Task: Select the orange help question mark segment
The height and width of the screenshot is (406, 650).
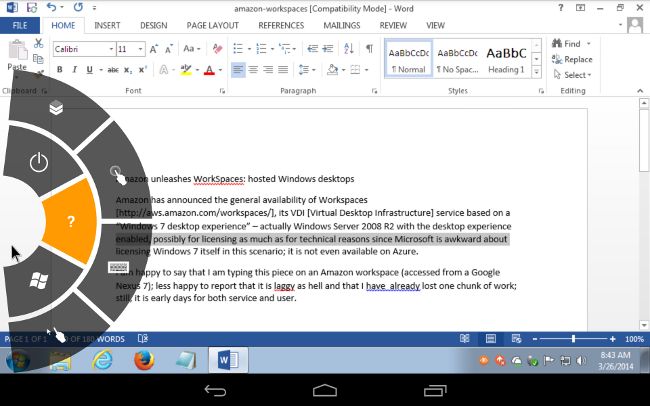Action: (70, 221)
